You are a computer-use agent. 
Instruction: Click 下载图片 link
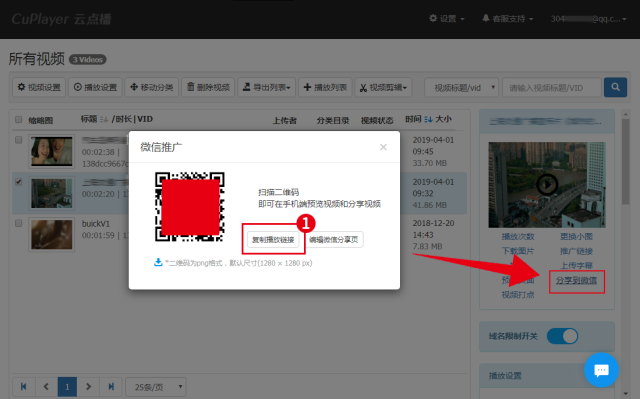coord(518,251)
